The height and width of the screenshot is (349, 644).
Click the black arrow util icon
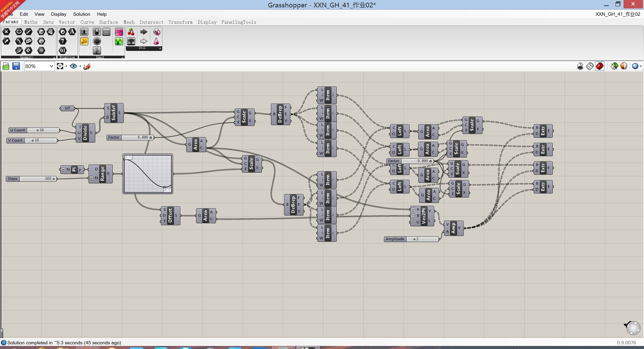click(144, 32)
